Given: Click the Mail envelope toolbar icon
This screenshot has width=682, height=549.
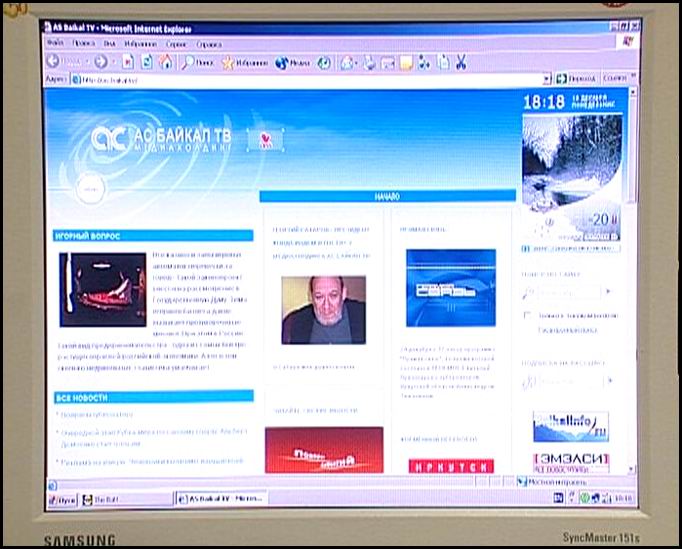Looking at the screenshot, I should point(347,63).
